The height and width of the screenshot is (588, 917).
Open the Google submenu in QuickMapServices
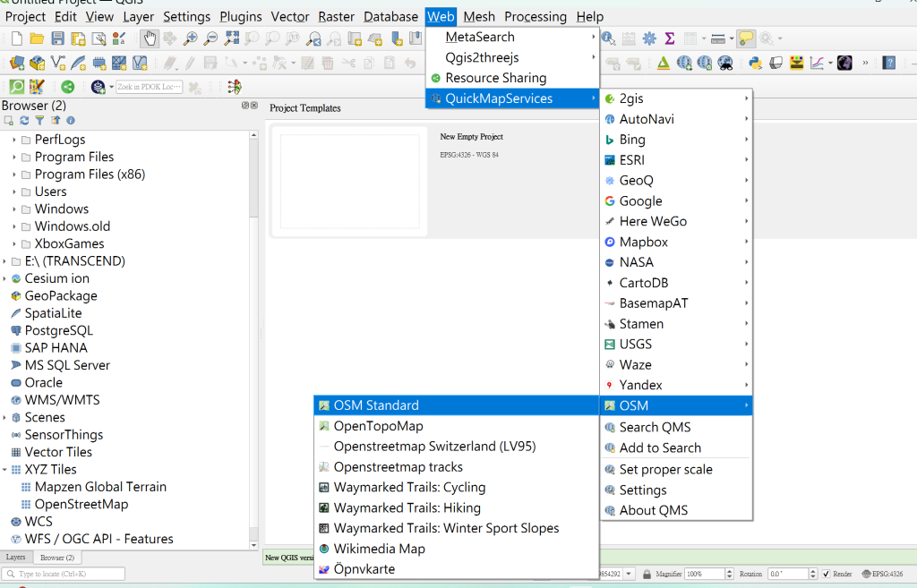(676, 201)
